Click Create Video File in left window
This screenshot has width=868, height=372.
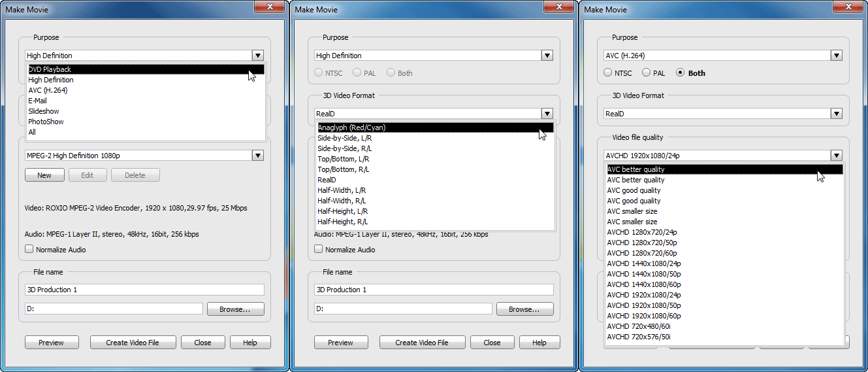(x=133, y=343)
